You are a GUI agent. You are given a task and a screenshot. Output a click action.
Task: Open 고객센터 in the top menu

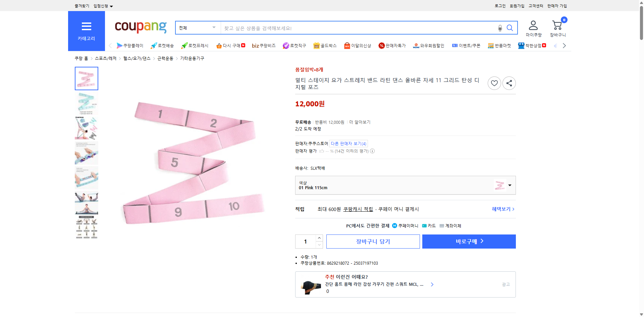coord(535,6)
